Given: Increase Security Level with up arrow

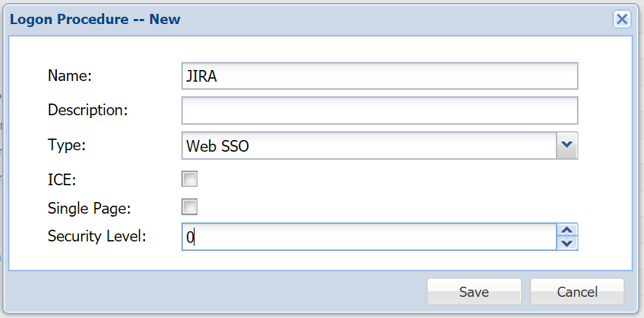Looking at the screenshot, I should 567,230.
